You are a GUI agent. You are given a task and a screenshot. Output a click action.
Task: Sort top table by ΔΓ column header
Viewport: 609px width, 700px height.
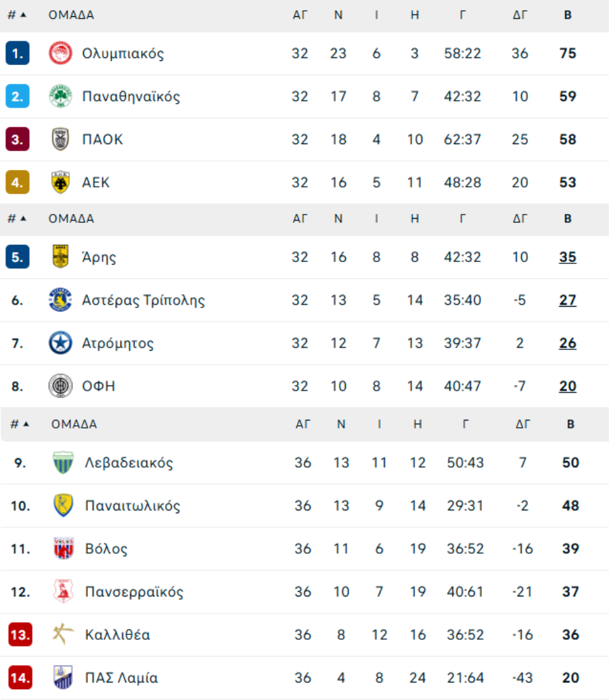[x=520, y=15]
